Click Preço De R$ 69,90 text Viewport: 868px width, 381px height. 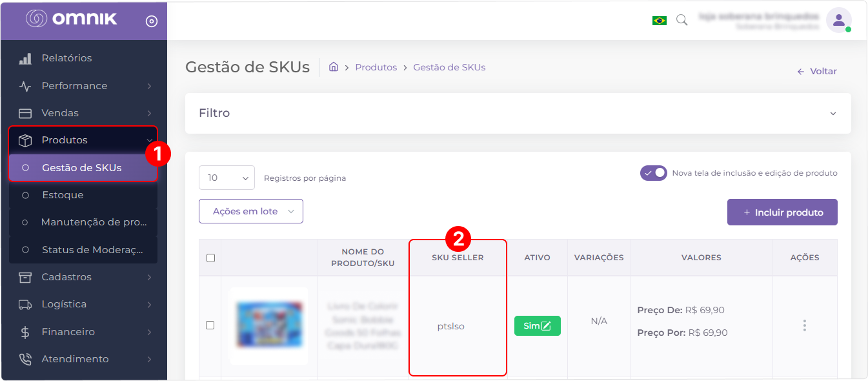click(x=681, y=311)
